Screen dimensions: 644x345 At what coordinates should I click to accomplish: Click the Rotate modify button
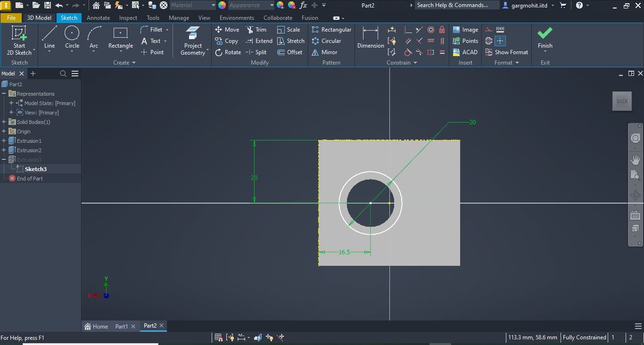pyautogui.click(x=228, y=52)
